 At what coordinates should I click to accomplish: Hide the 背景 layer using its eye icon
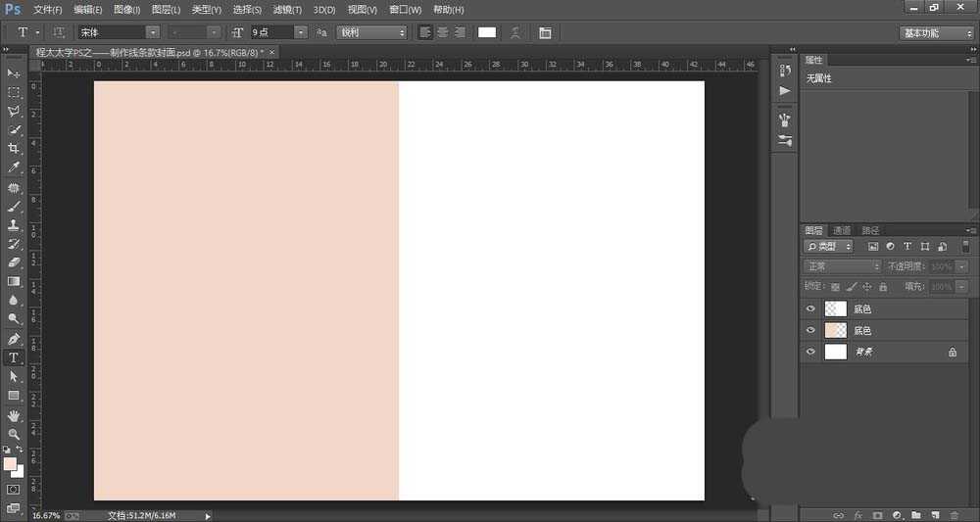point(810,352)
